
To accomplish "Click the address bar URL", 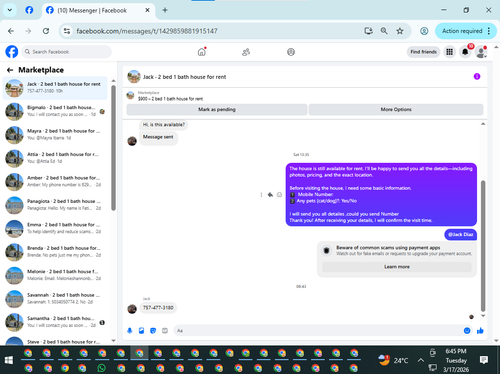I will [x=147, y=31].
